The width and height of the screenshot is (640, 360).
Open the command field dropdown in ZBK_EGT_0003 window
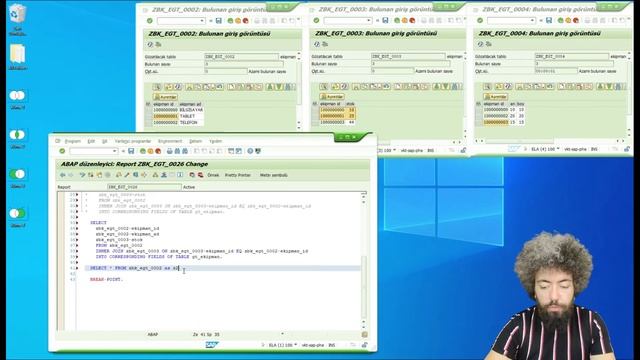pyautogui.click(x=369, y=20)
